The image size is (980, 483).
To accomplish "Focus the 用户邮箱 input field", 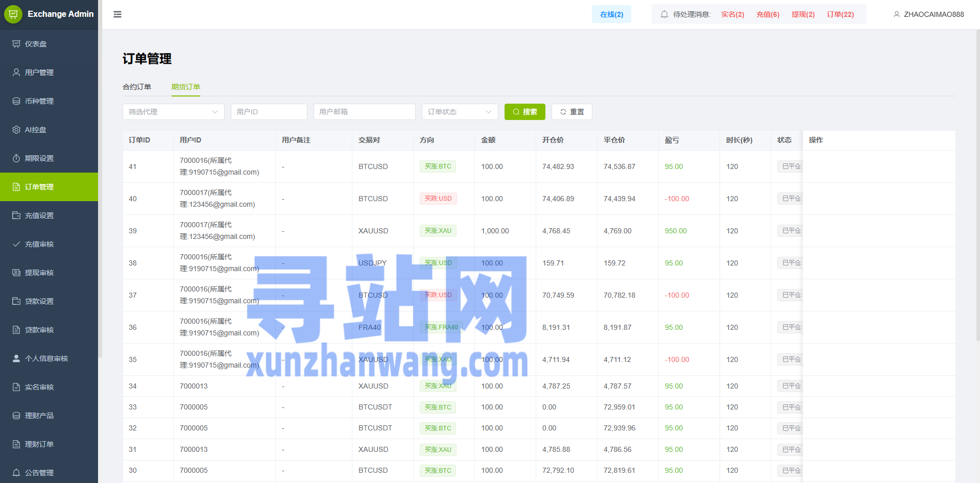I will coord(365,112).
